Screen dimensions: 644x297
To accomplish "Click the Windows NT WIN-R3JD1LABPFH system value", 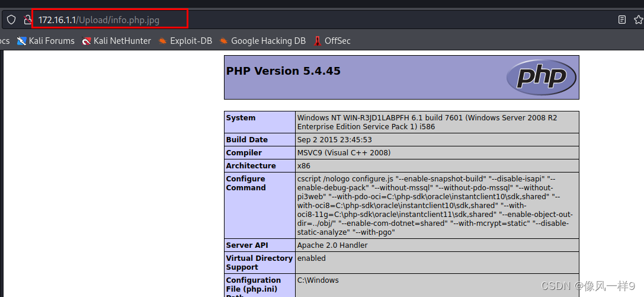I will (427, 122).
